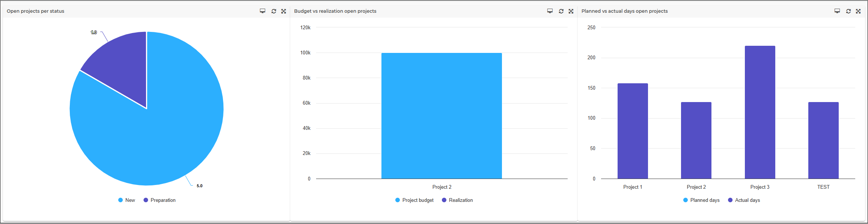Click the Project 1 actual days bar
The width and height of the screenshot is (868, 224).
click(633, 131)
